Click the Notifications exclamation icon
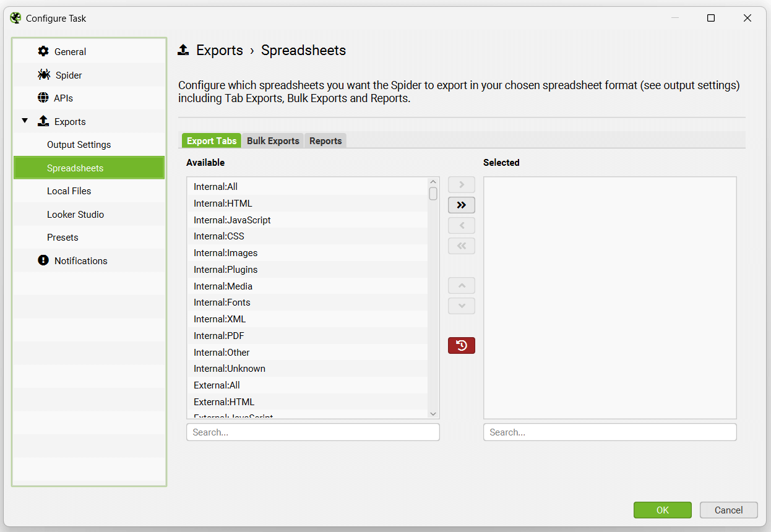This screenshot has height=532, width=771. click(43, 260)
